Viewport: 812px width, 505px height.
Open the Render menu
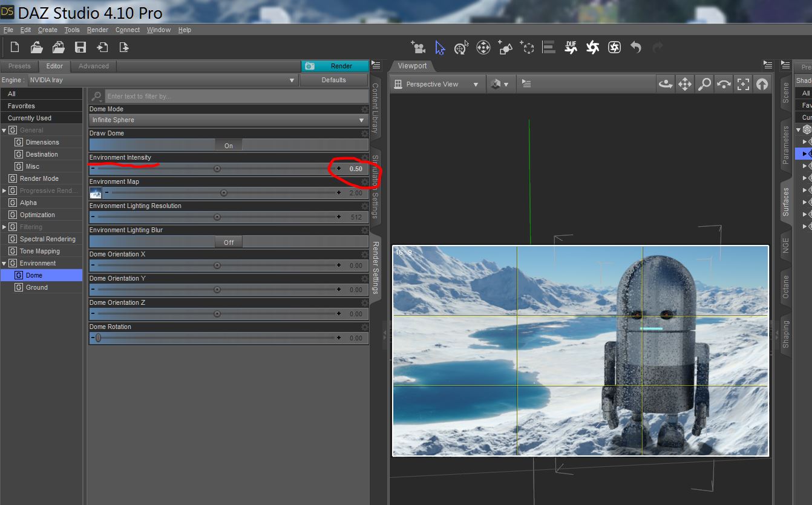point(97,30)
